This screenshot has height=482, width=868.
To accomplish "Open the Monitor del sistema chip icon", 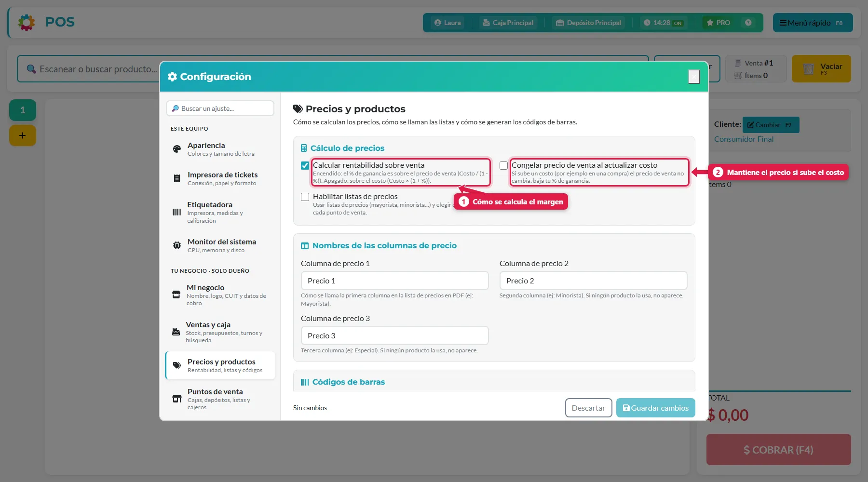I will click(x=177, y=245).
